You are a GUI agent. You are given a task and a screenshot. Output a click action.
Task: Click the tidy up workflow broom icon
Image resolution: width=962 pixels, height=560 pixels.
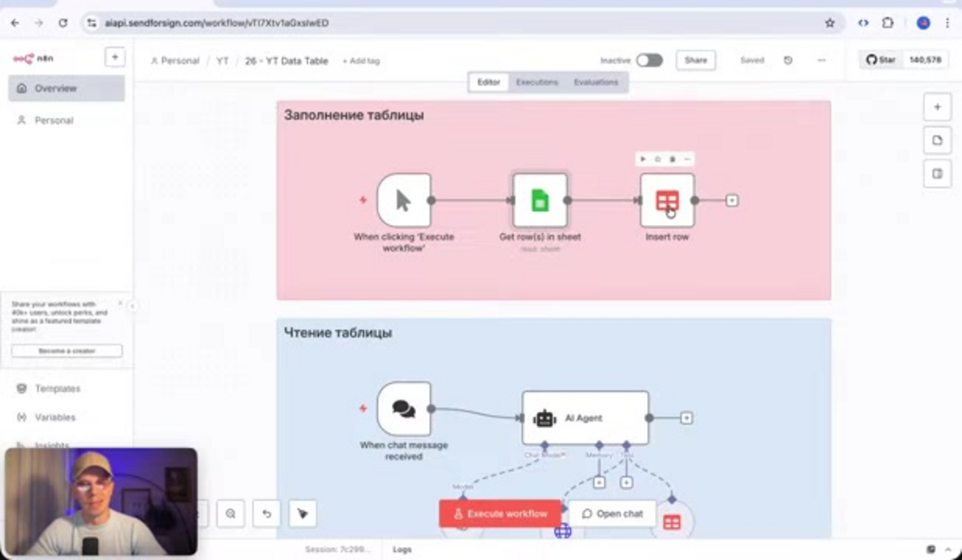pos(302,514)
